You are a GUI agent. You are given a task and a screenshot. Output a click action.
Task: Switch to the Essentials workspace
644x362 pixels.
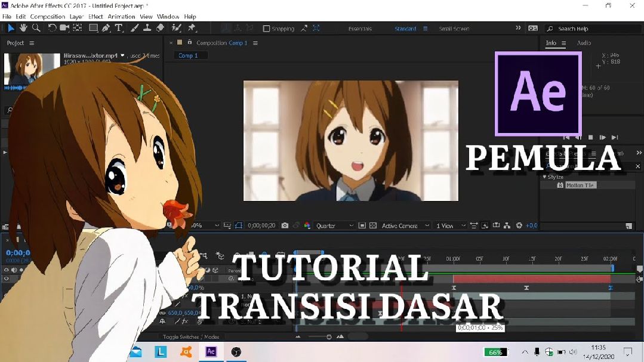click(x=360, y=29)
